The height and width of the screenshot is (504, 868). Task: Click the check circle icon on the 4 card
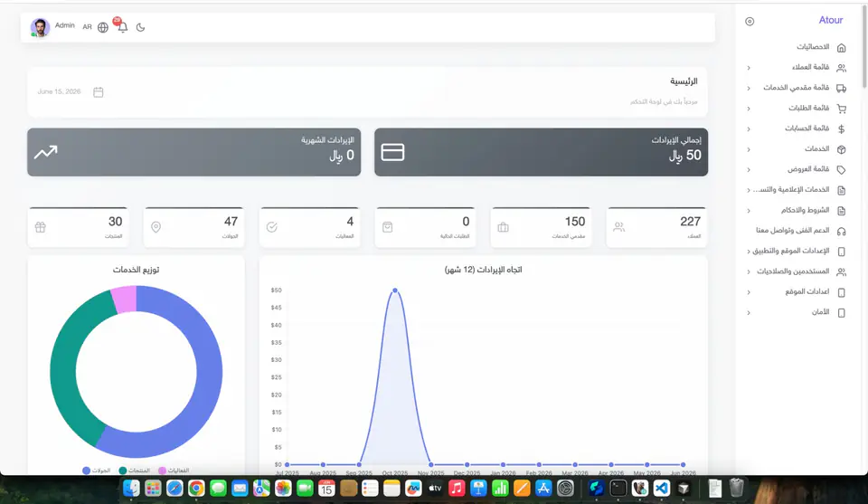coord(271,227)
